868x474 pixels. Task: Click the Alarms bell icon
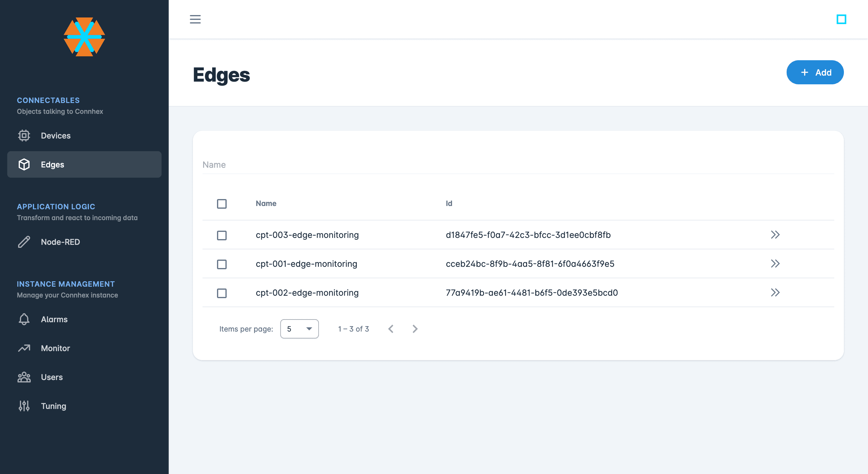24,319
